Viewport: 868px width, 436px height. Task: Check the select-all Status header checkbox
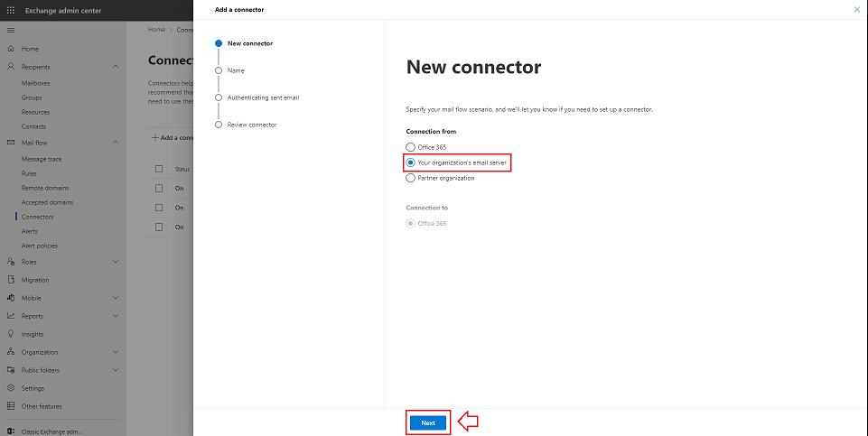[159, 169]
